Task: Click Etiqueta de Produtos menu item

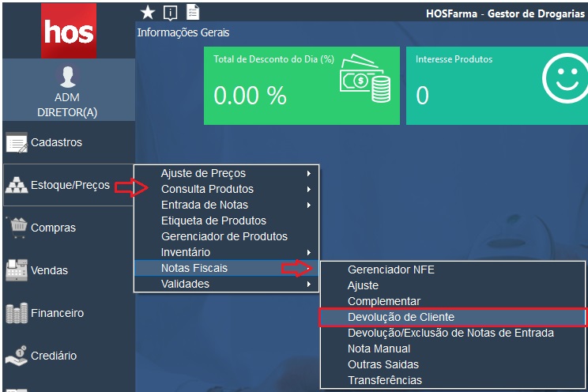Action: click(x=213, y=220)
